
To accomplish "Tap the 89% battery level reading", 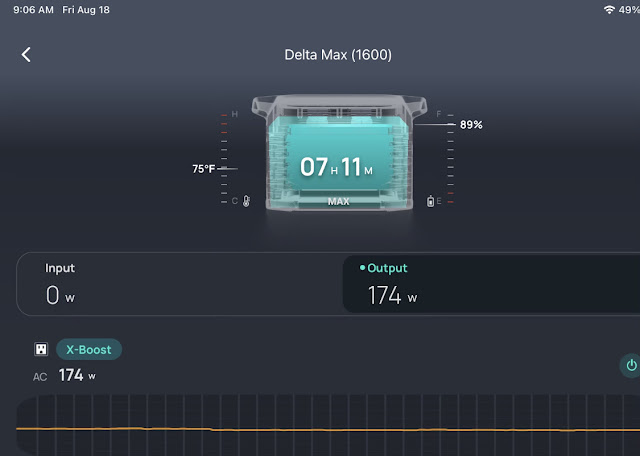I will click(471, 125).
